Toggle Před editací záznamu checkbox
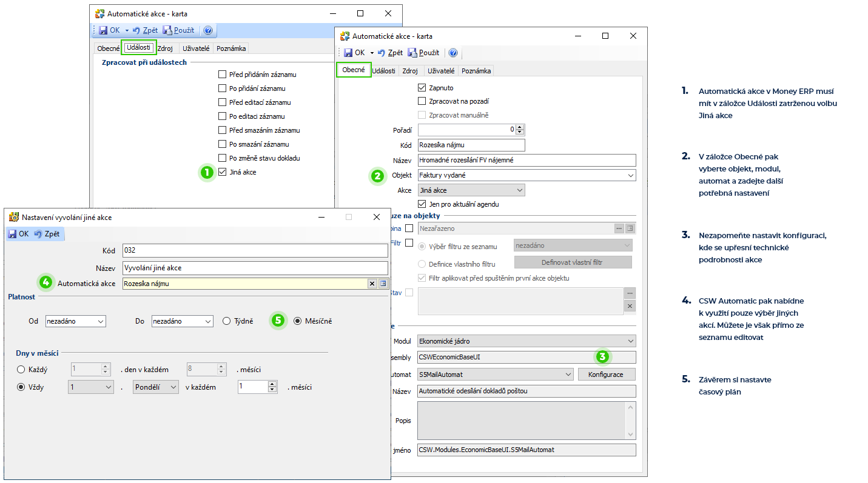The width and height of the screenshot is (868, 483). (222, 102)
